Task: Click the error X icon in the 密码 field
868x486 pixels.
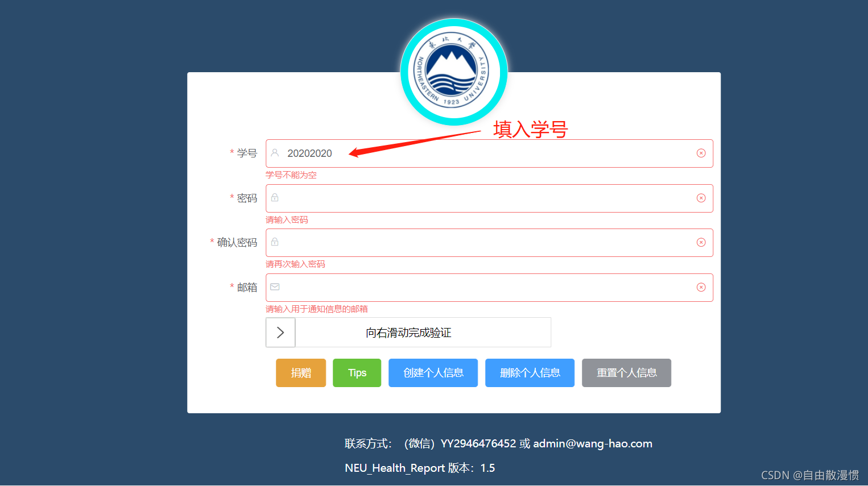Action: pyautogui.click(x=701, y=198)
